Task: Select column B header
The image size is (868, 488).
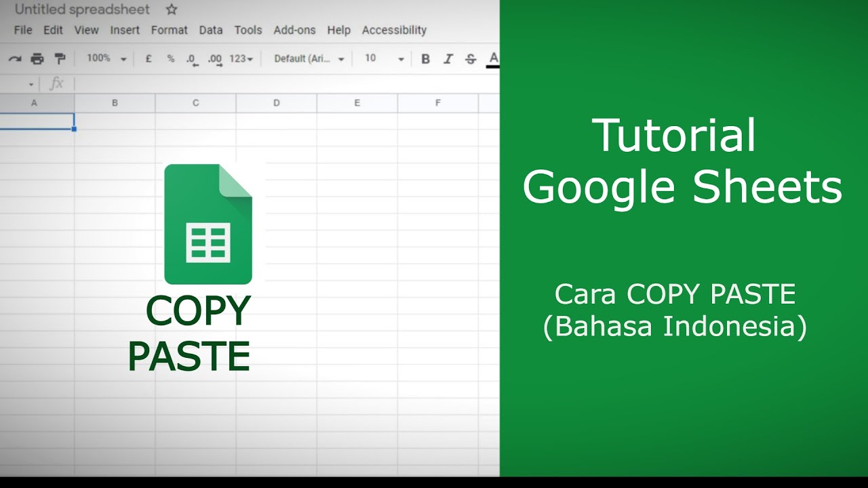Action: point(115,103)
